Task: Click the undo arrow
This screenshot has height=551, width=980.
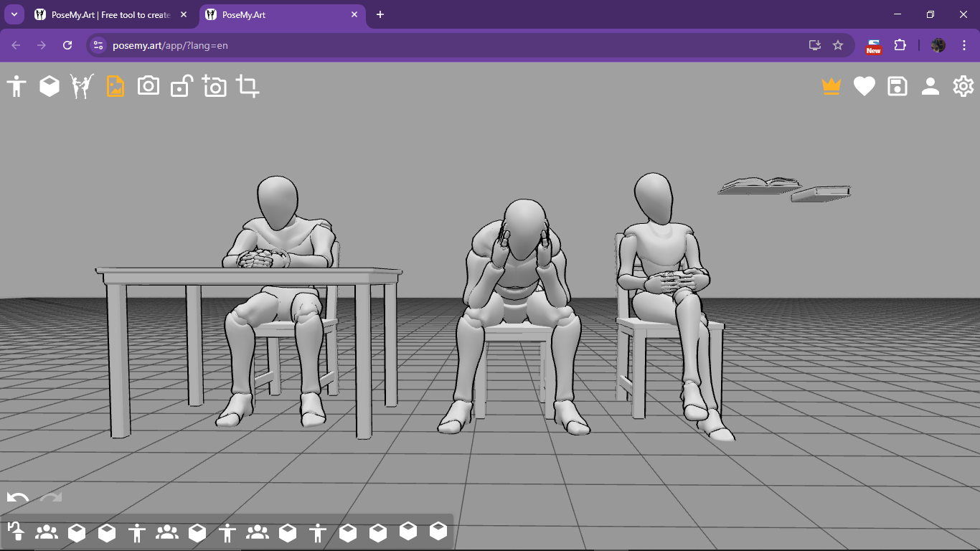Action: pyautogui.click(x=18, y=498)
